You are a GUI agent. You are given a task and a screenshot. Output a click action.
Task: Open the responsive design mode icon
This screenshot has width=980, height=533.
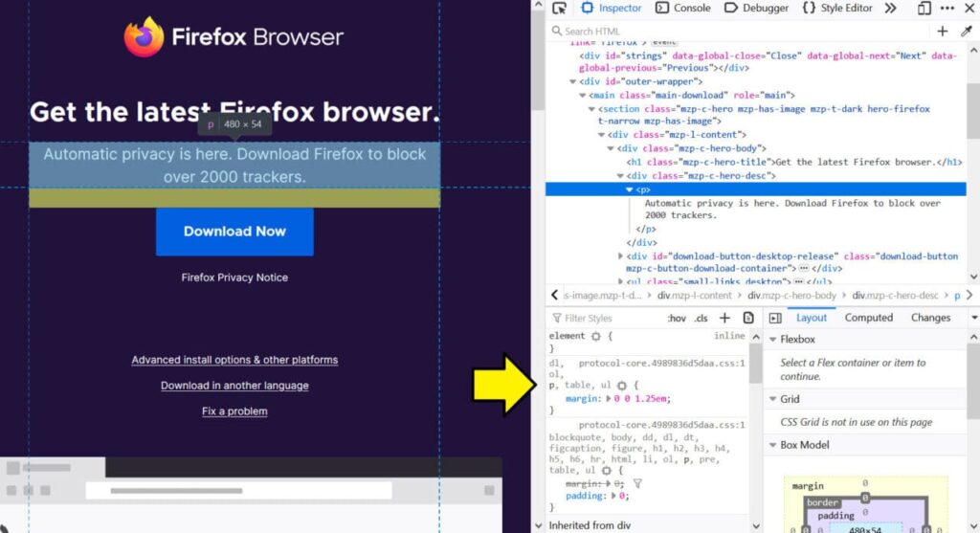(924, 9)
